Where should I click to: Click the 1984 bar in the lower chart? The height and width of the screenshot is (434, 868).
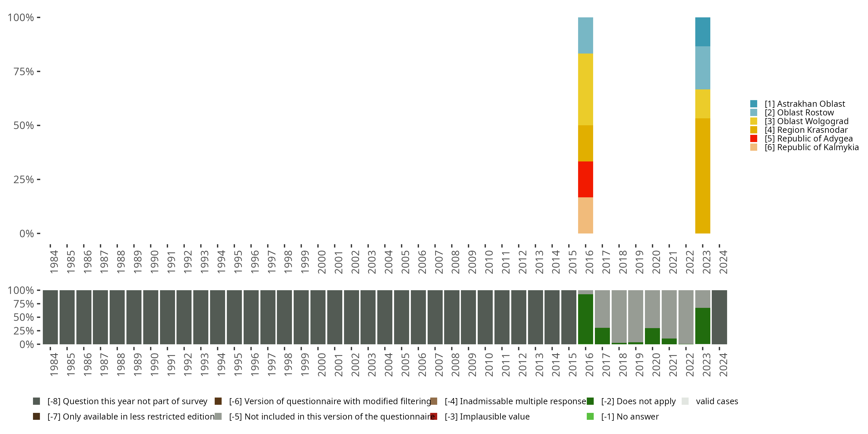coord(50,317)
